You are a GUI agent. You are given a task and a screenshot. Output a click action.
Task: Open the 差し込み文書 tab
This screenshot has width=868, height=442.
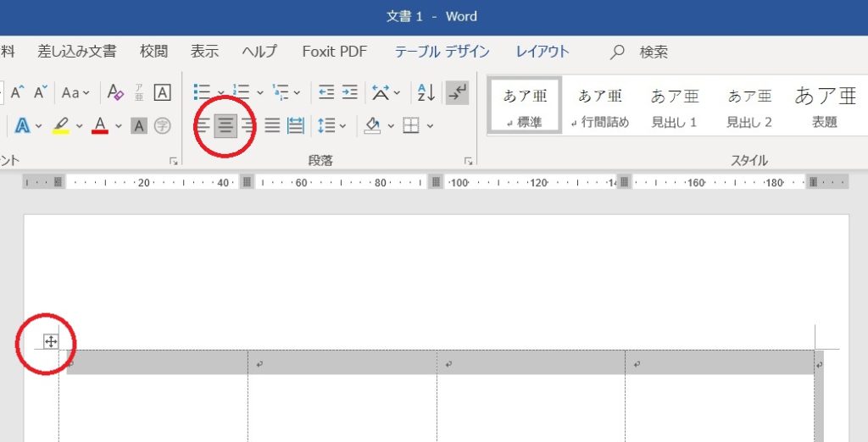point(77,52)
